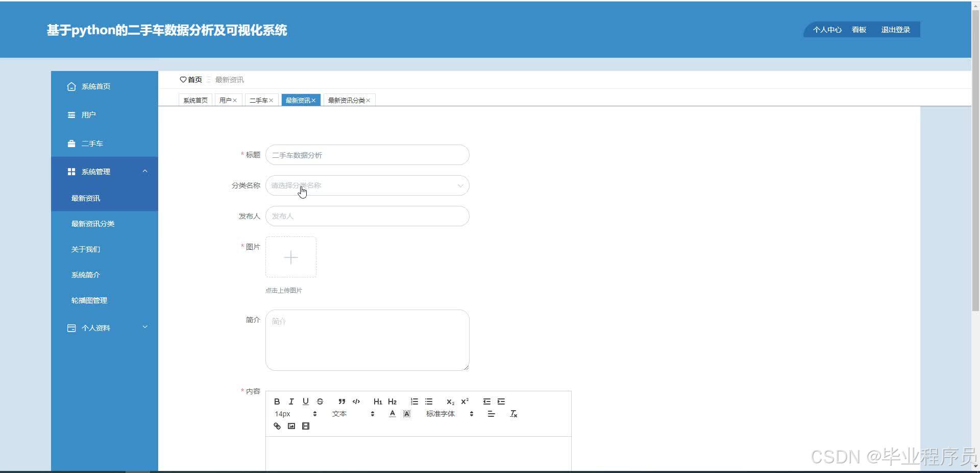Apply superscript formatting

[x=464, y=401]
